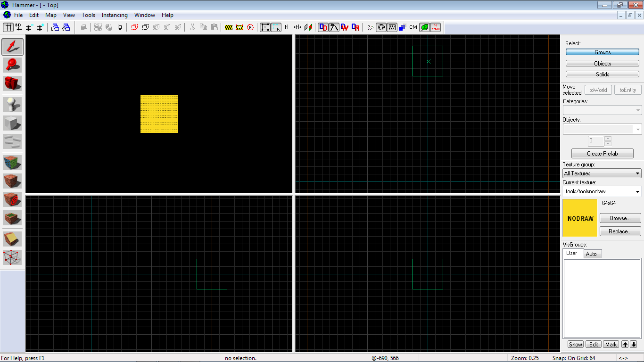Select the Apply Decals tool
This screenshot has width=644, height=362.
(12, 199)
